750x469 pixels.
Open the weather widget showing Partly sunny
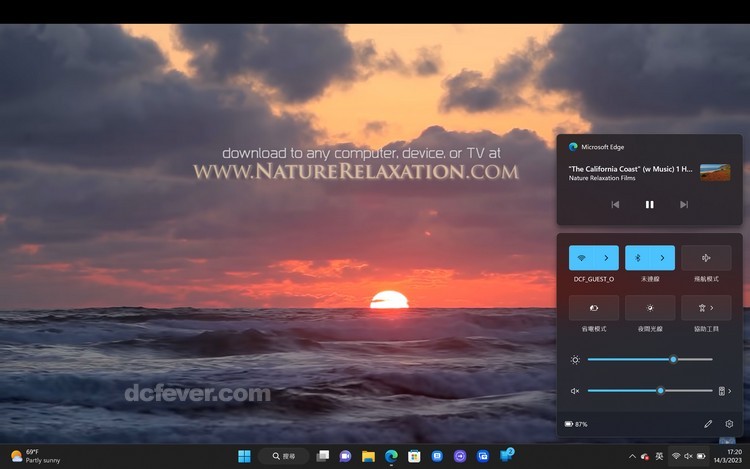click(x=36, y=456)
